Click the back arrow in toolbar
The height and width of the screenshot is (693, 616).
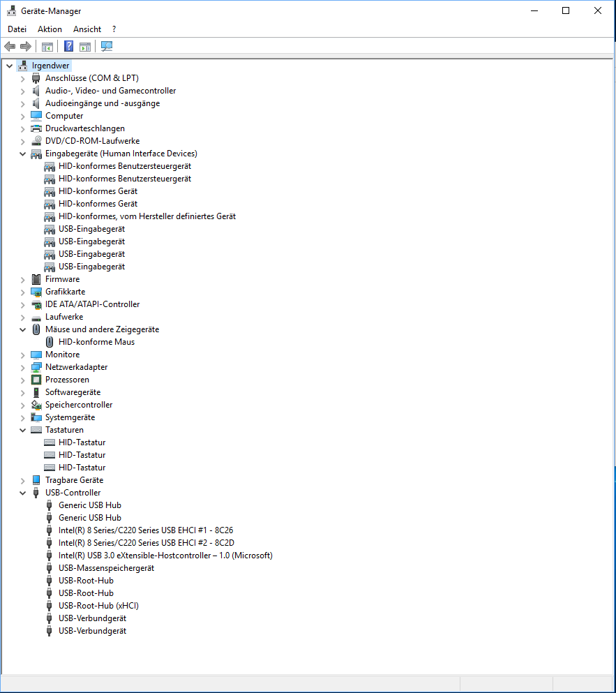pos(10,47)
